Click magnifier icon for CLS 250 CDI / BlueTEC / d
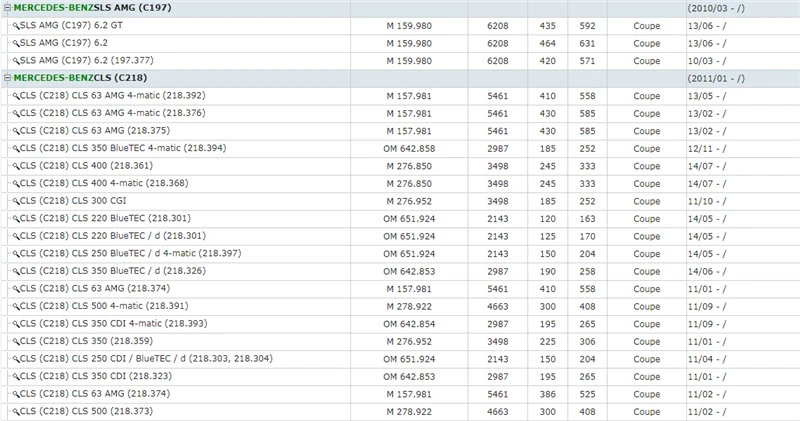 click(16, 359)
